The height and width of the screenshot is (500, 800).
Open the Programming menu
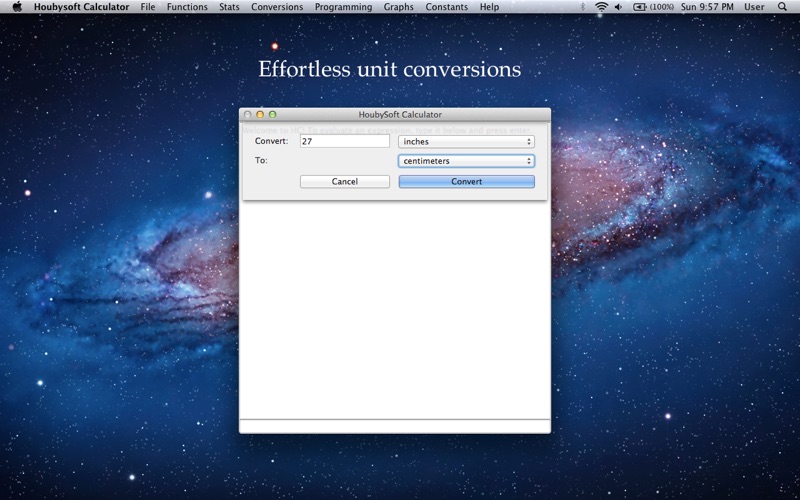(x=343, y=7)
